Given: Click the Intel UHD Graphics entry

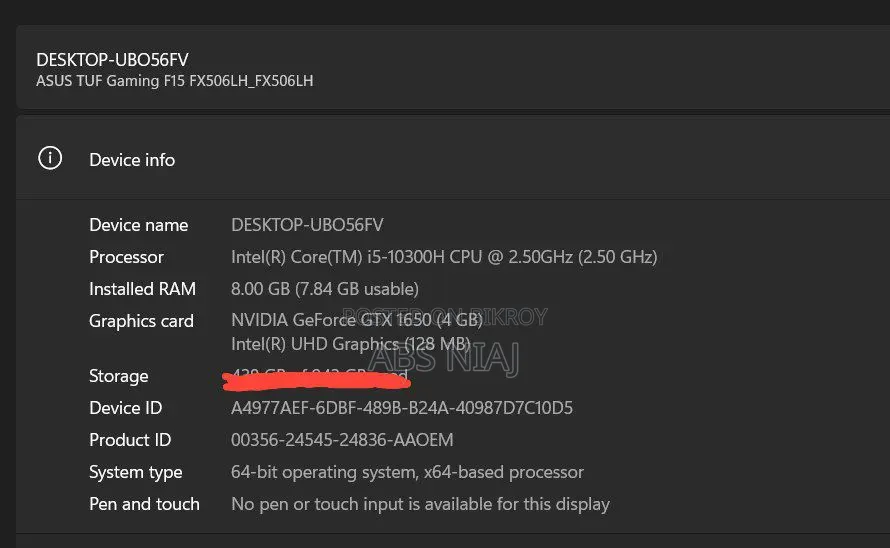Looking at the screenshot, I should point(351,344).
